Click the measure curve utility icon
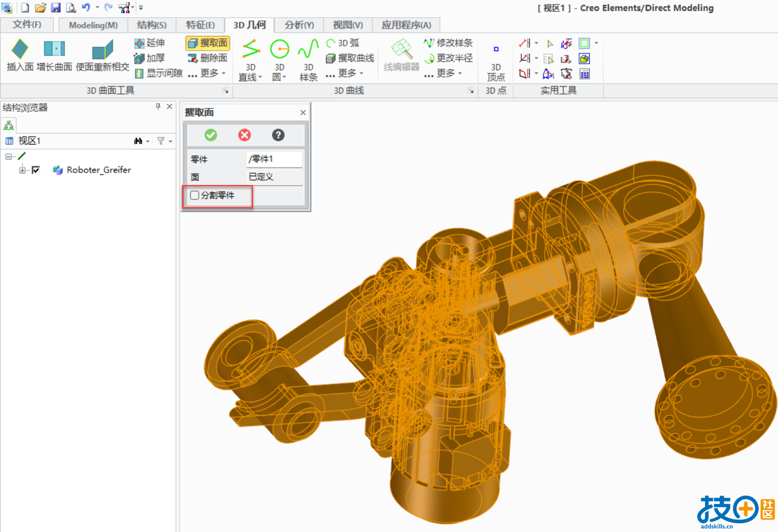This screenshot has width=778, height=532. 524,74
